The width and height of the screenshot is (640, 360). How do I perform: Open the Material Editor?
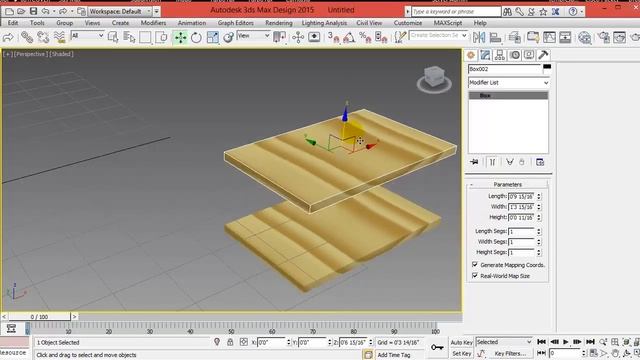tap(584, 37)
